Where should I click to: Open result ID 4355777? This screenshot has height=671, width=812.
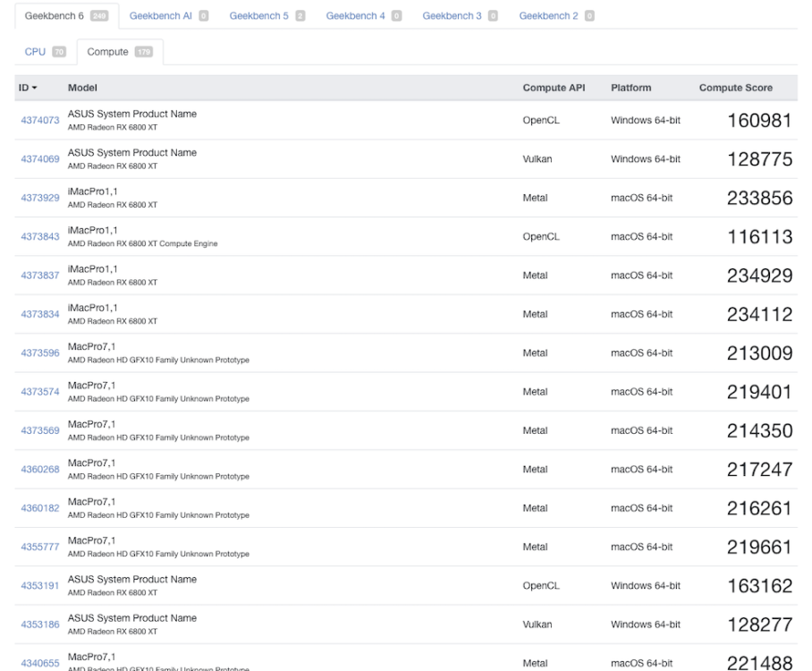(40, 548)
